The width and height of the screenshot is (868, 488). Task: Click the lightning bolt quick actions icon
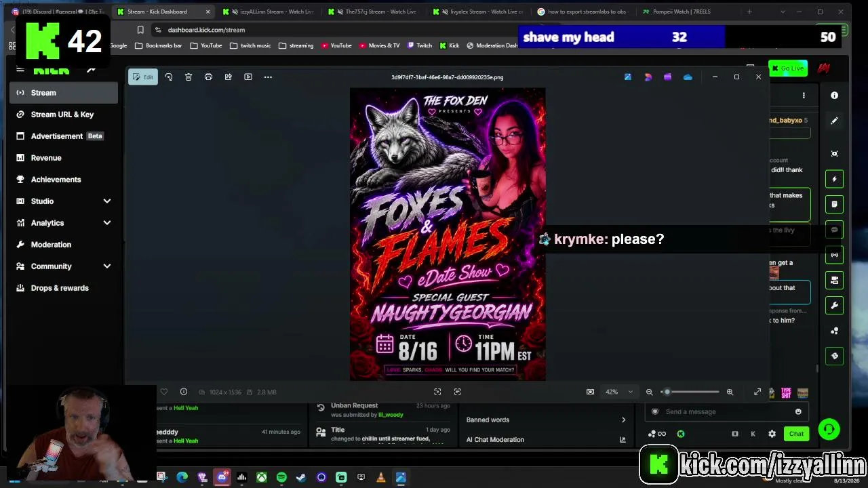tap(835, 179)
